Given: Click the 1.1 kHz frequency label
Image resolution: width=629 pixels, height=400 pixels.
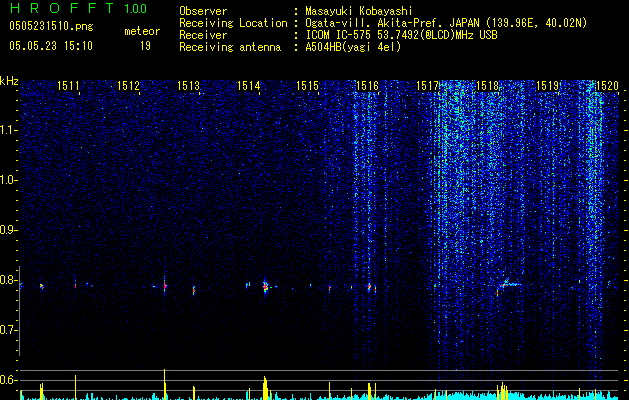Looking at the screenshot, I should pos(9,130).
